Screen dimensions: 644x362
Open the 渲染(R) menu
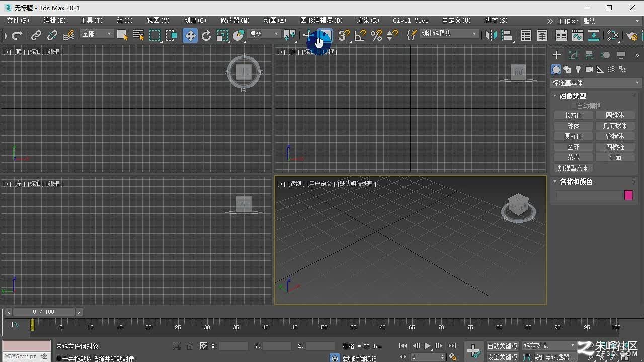368,21
